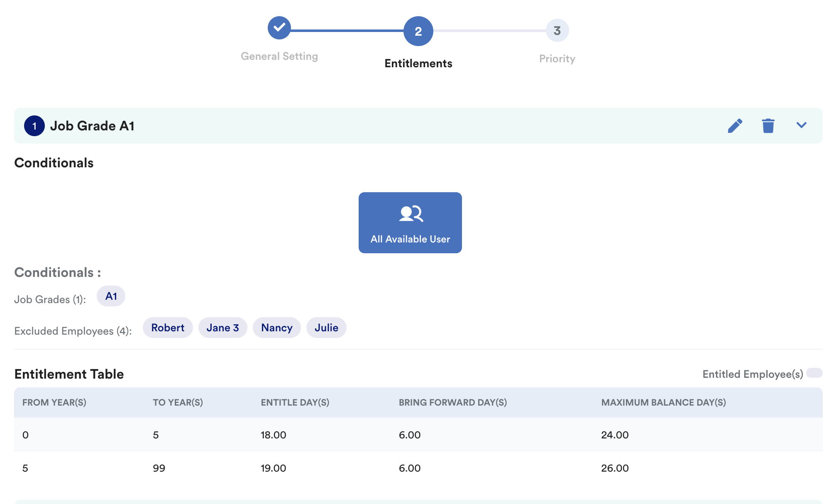Click the Nancy excluded employee chip
Image resolution: width=831 pixels, height=504 pixels.
tap(276, 328)
